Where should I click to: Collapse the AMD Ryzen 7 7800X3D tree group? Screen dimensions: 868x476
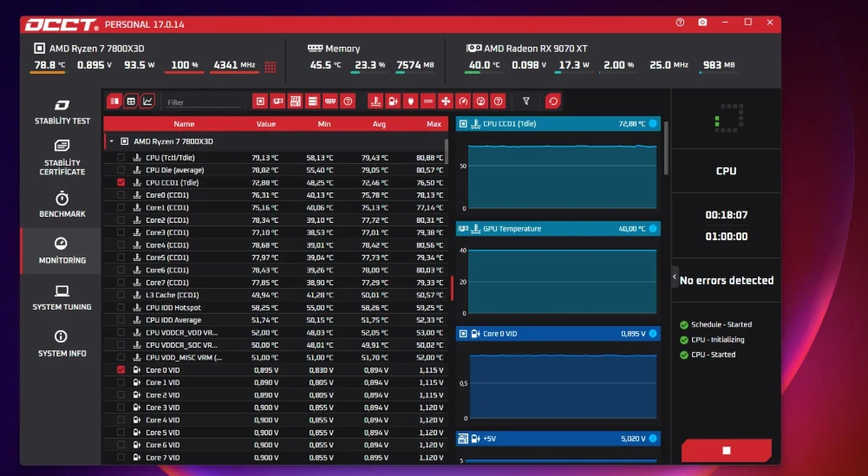coord(111,141)
